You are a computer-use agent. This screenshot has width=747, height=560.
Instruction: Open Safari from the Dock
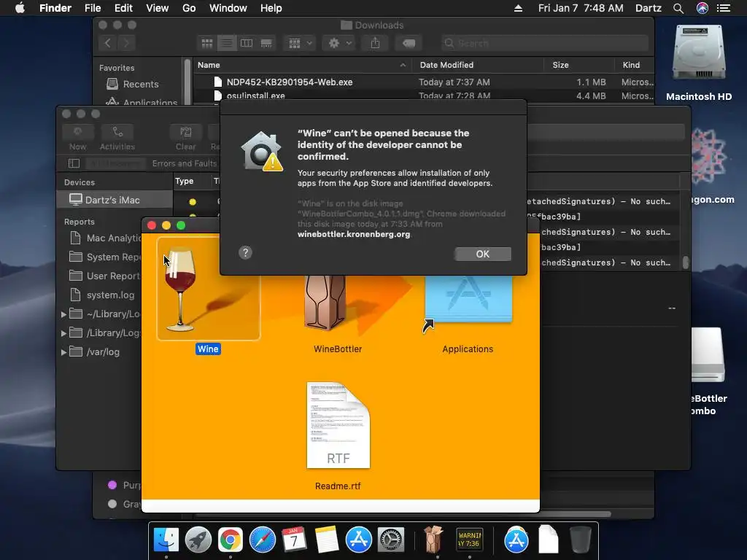click(x=263, y=540)
